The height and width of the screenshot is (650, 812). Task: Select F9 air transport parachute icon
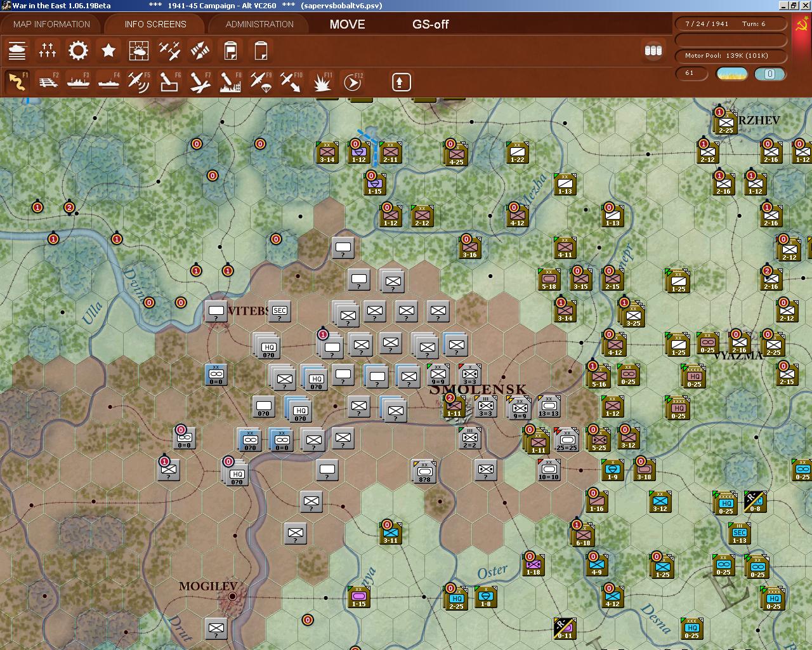click(x=261, y=82)
